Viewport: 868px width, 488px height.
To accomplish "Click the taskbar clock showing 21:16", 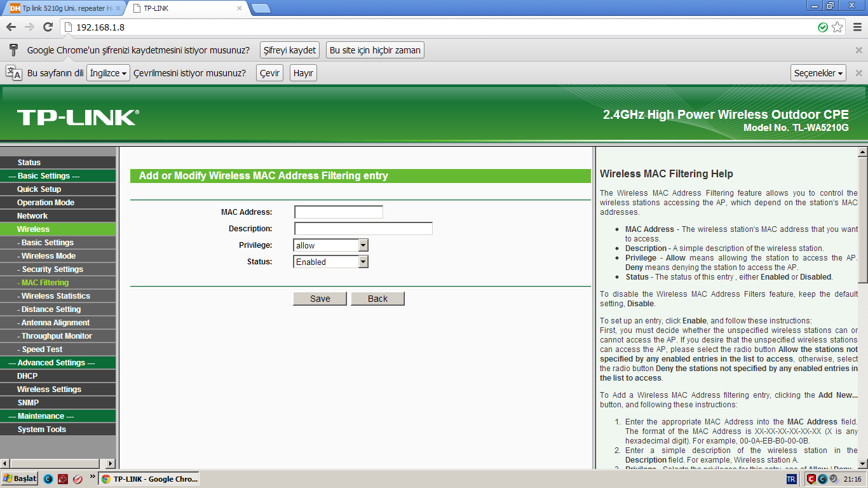I will pyautogui.click(x=853, y=479).
